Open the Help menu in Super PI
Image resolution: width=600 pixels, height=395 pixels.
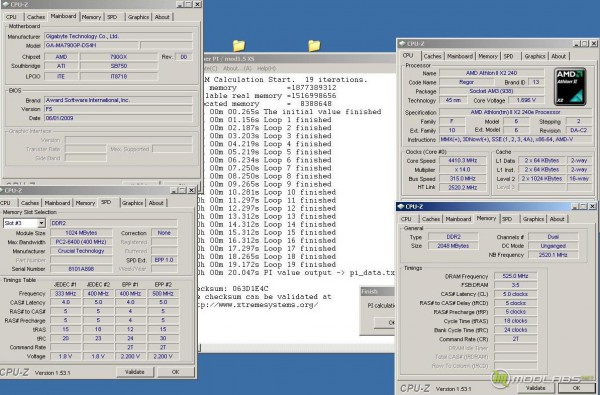pyautogui.click(x=266, y=68)
